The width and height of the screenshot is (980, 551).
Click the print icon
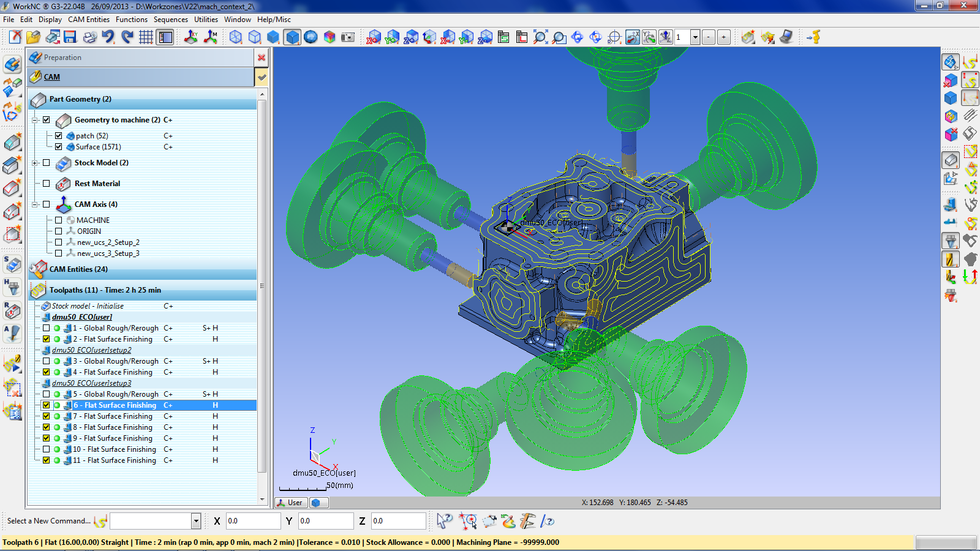point(89,37)
